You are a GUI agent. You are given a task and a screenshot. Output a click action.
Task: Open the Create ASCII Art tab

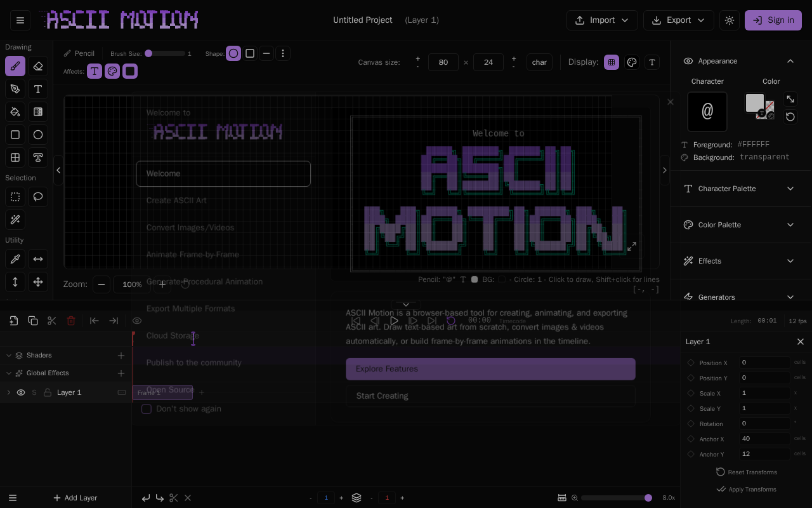point(223,201)
